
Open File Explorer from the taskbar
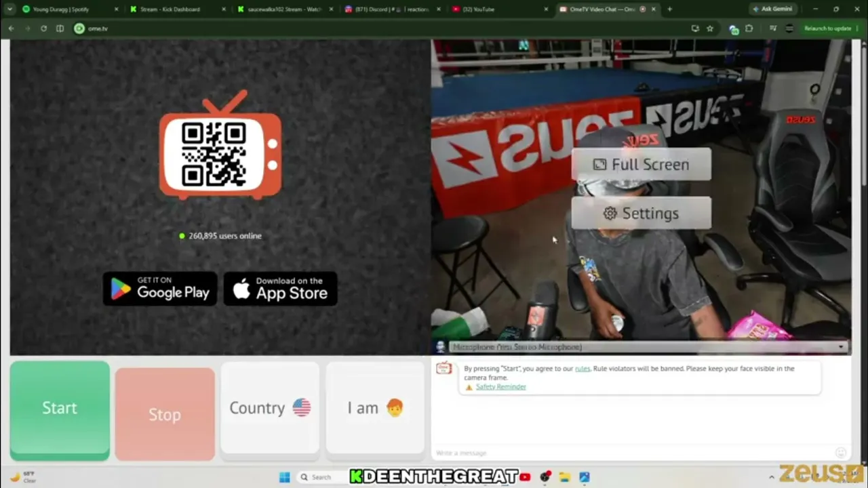coord(564,477)
